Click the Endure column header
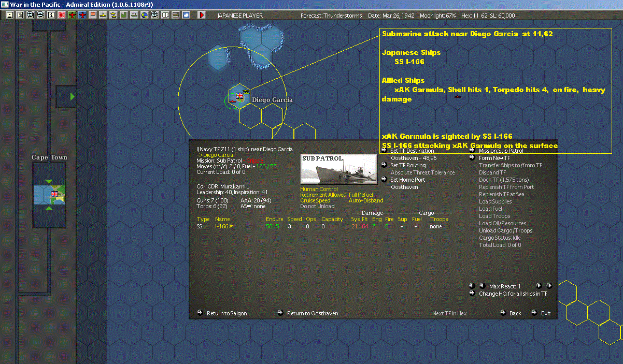The image size is (623, 364). 275,219
